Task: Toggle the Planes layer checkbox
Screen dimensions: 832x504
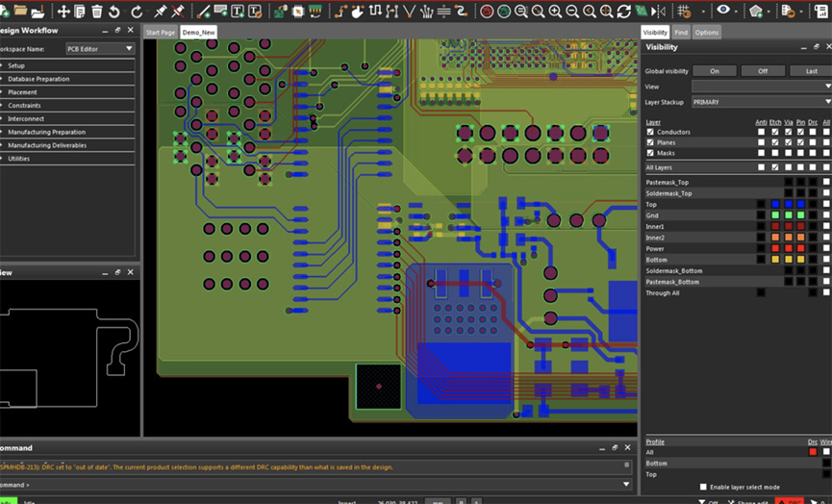Action: click(650, 142)
